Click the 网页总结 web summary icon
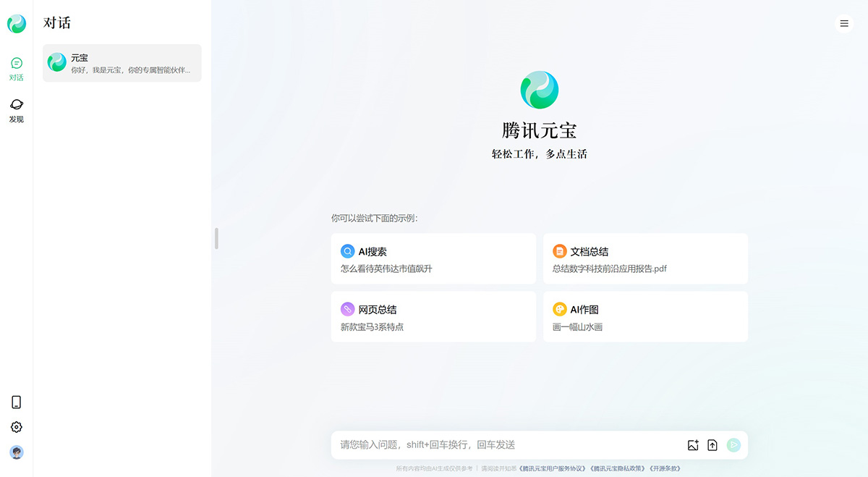The width and height of the screenshot is (868, 477). (x=347, y=309)
